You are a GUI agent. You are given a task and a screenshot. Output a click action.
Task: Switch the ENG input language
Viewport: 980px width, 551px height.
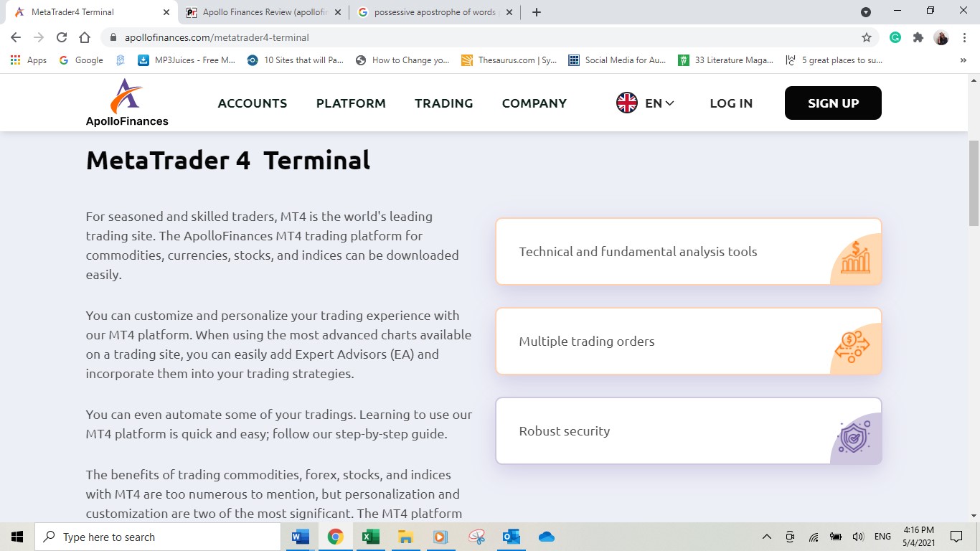[882, 537]
